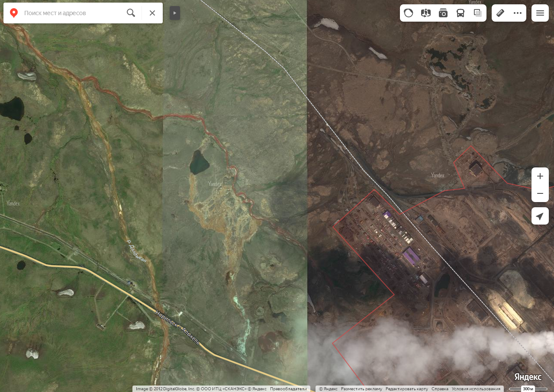The image size is (554, 392).
Task: Open the main hamburger menu
Action: [540, 13]
